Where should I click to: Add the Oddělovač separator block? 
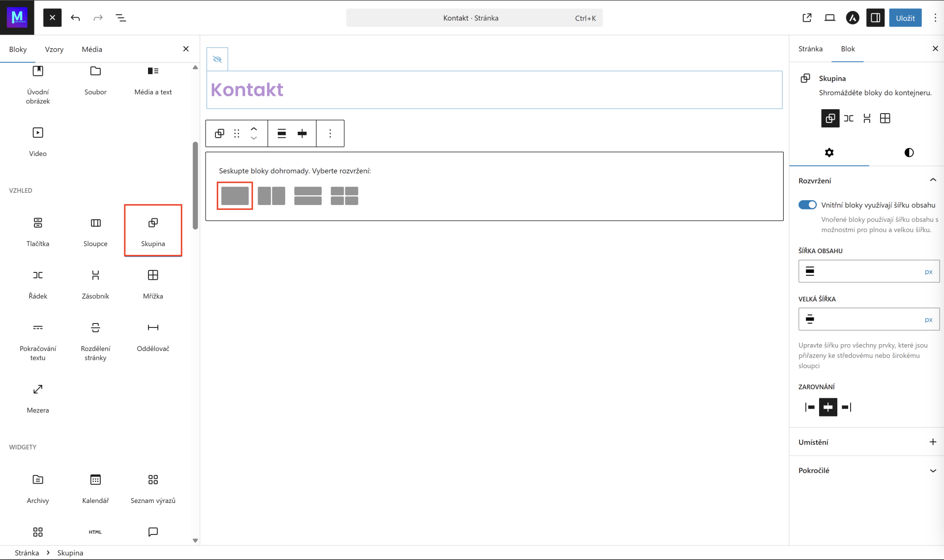click(x=153, y=336)
